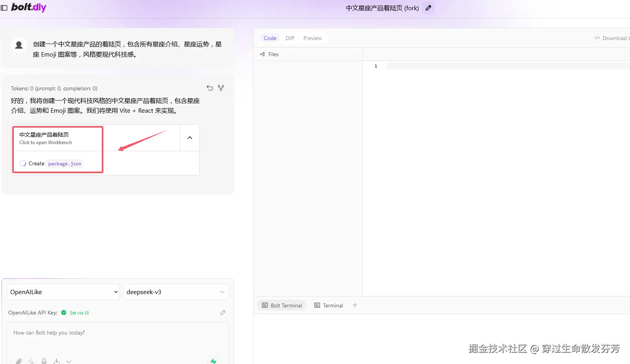Collapse the artifact actions chevron
This screenshot has height=364, width=630.
[x=190, y=138]
